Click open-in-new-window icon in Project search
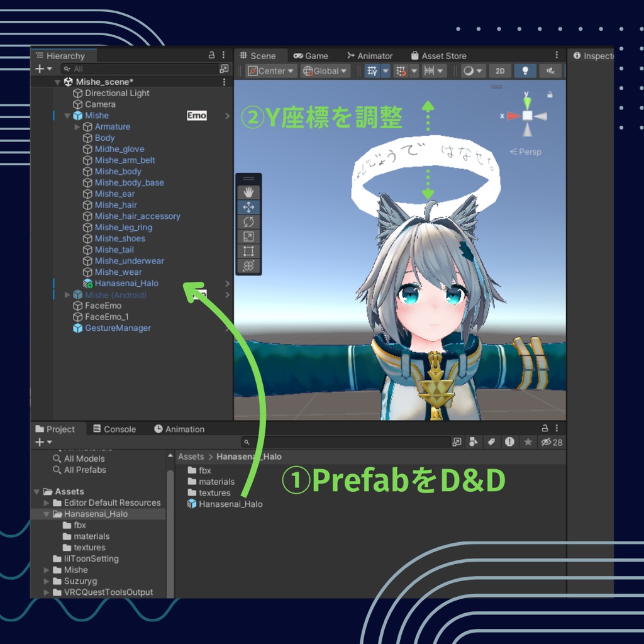Viewport: 644px width, 644px height. [x=457, y=442]
